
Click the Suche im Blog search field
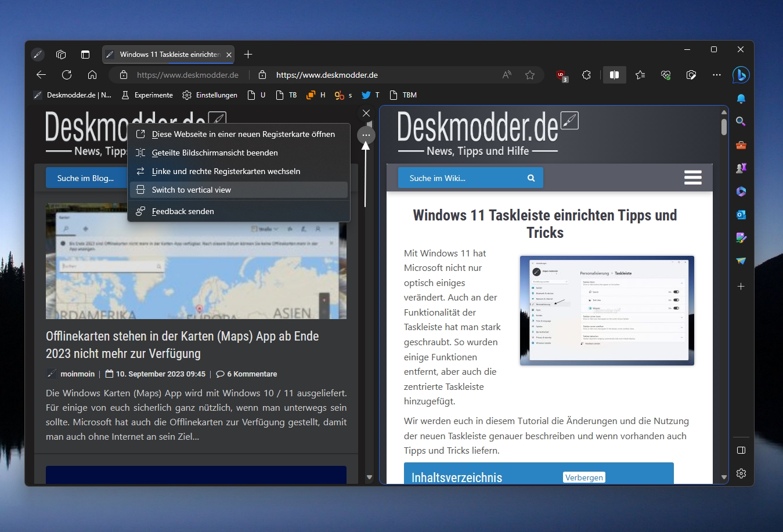tap(86, 178)
